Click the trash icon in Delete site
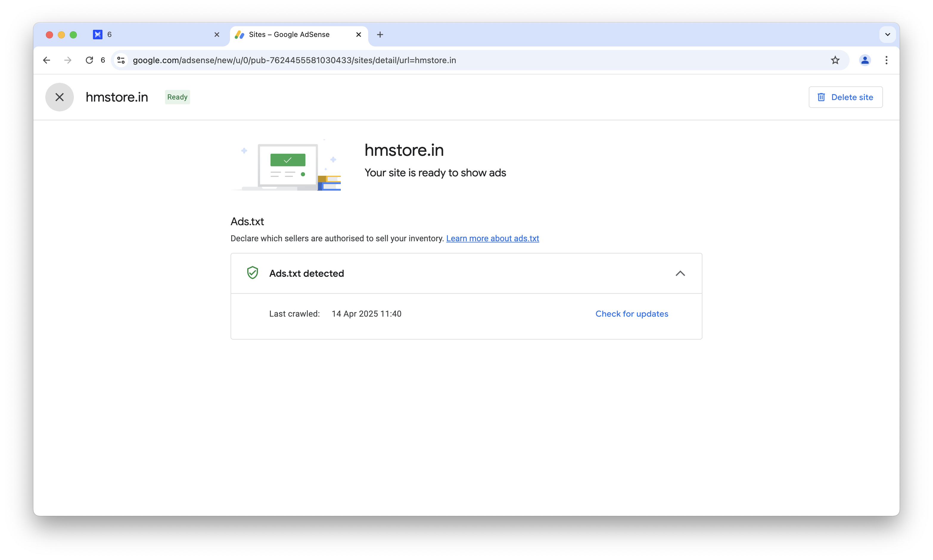Viewport: 933px width, 560px height. point(821,97)
